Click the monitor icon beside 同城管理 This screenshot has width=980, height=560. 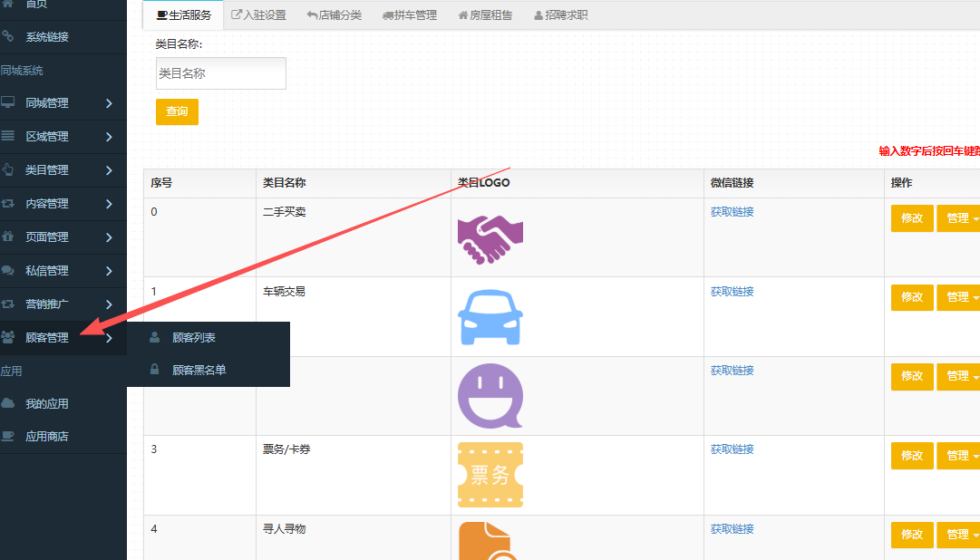(x=8, y=102)
